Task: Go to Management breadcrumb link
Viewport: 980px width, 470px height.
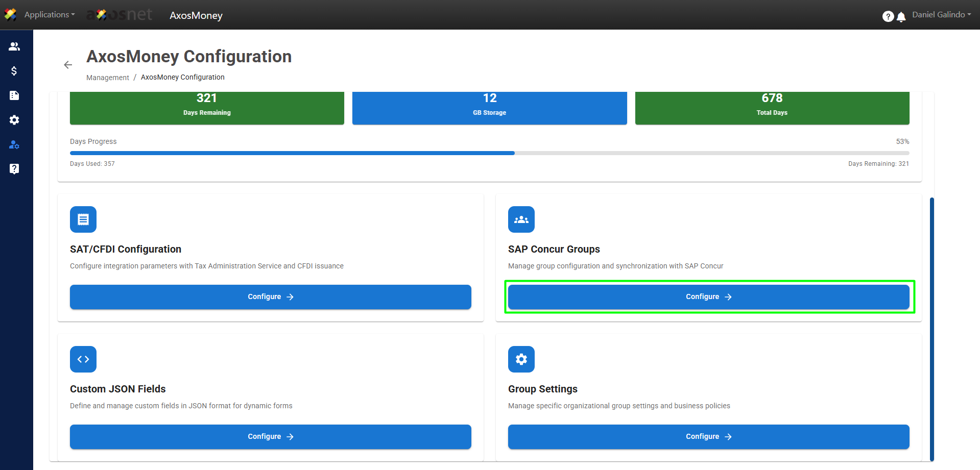Action: point(107,78)
